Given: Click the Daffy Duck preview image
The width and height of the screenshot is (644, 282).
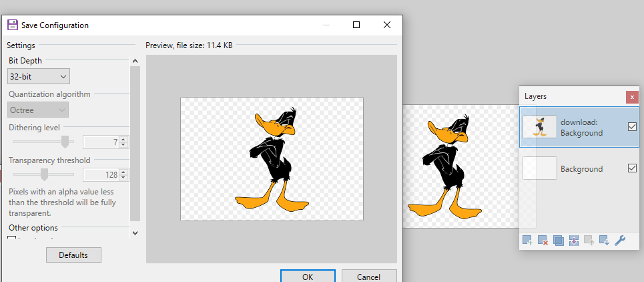Looking at the screenshot, I should (272, 159).
